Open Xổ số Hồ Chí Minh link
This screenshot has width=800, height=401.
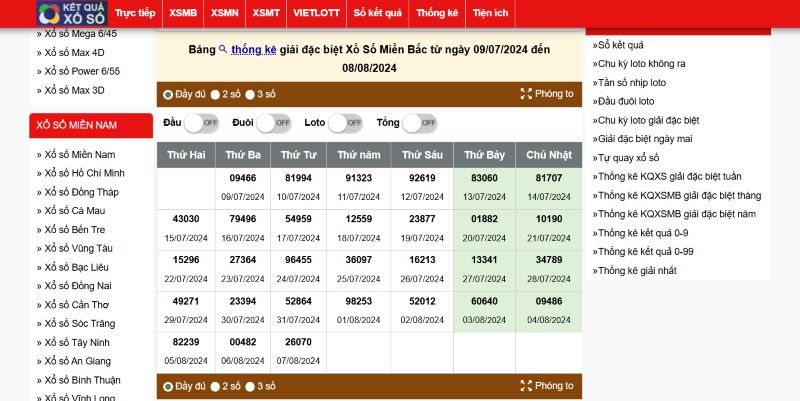tap(84, 173)
